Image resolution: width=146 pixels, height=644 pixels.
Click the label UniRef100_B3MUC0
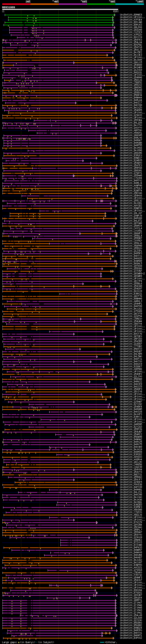131,156
